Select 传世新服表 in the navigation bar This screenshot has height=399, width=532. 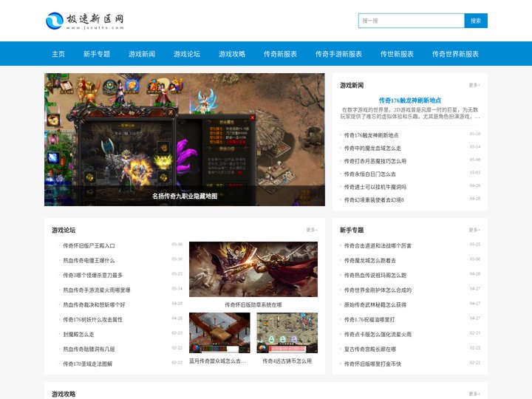pyautogui.click(x=397, y=54)
